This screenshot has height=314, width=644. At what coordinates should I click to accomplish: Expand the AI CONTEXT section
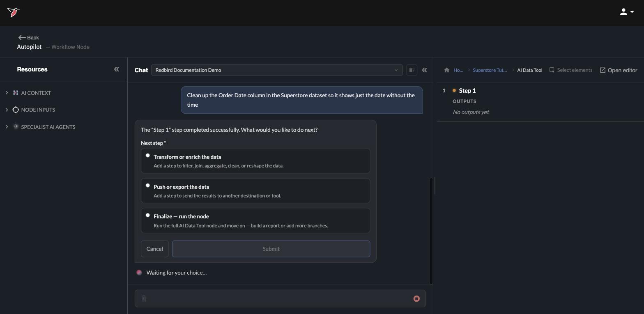[x=7, y=93]
